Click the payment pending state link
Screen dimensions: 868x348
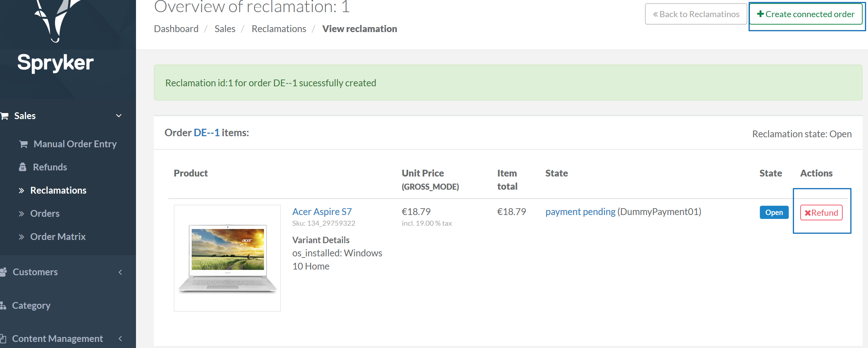click(x=580, y=212)
